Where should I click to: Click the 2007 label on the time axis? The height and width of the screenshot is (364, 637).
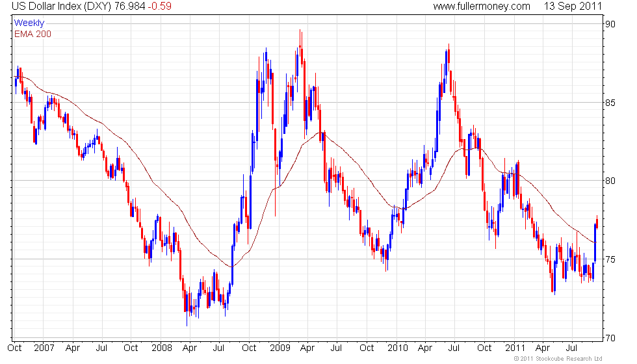point(44,348)
